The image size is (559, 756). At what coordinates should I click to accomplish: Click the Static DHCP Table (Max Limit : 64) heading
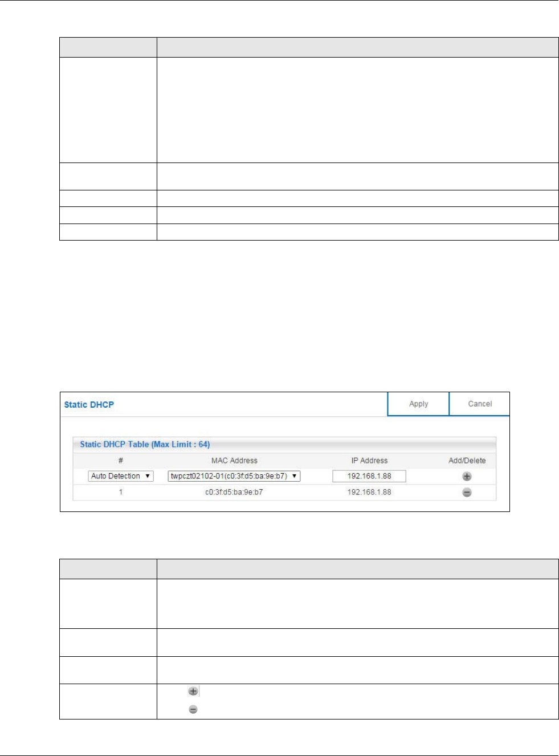(x=145, y=444)
